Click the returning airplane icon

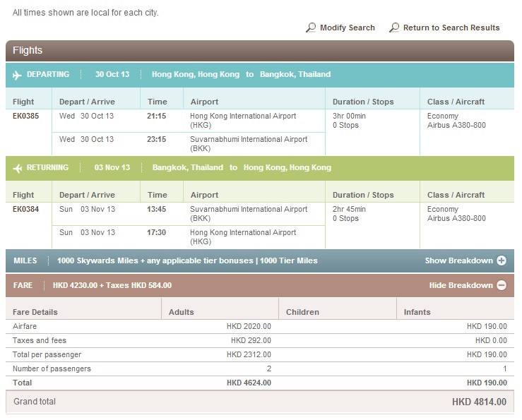[x=18, y=168]
